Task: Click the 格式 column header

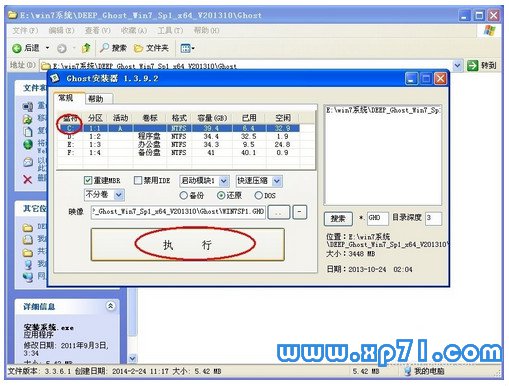Action: pyautogui.click(x=179, y=118)
